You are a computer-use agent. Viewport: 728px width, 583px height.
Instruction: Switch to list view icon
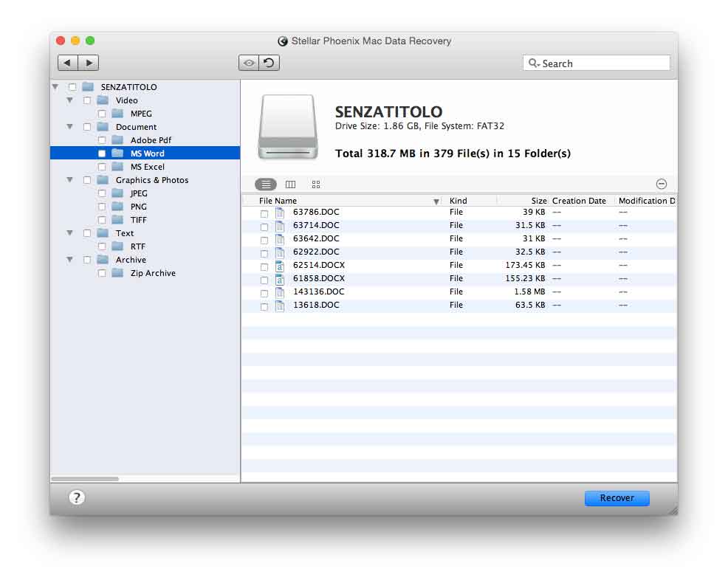click(x=266, y=184)
